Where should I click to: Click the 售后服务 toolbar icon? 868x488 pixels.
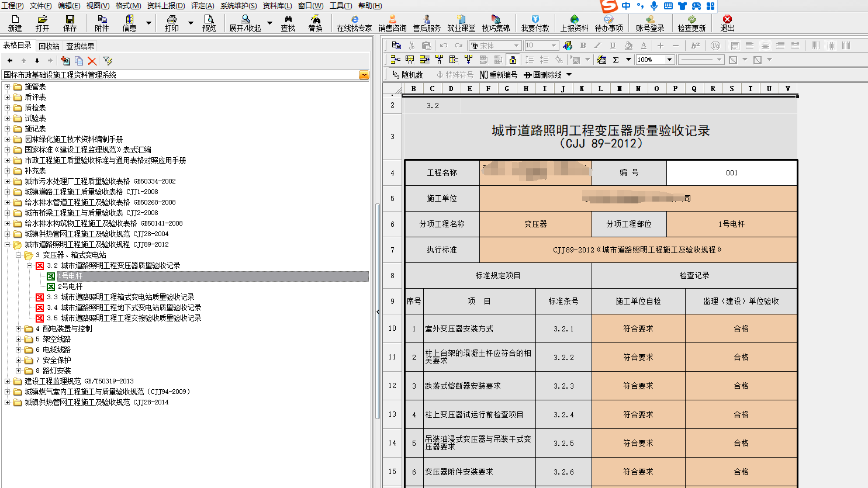(427, 23)
